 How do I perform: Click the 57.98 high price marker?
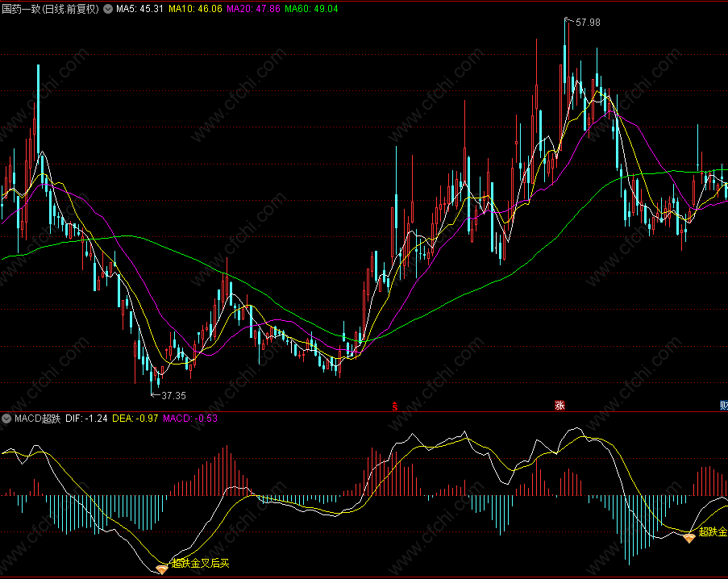588,23
